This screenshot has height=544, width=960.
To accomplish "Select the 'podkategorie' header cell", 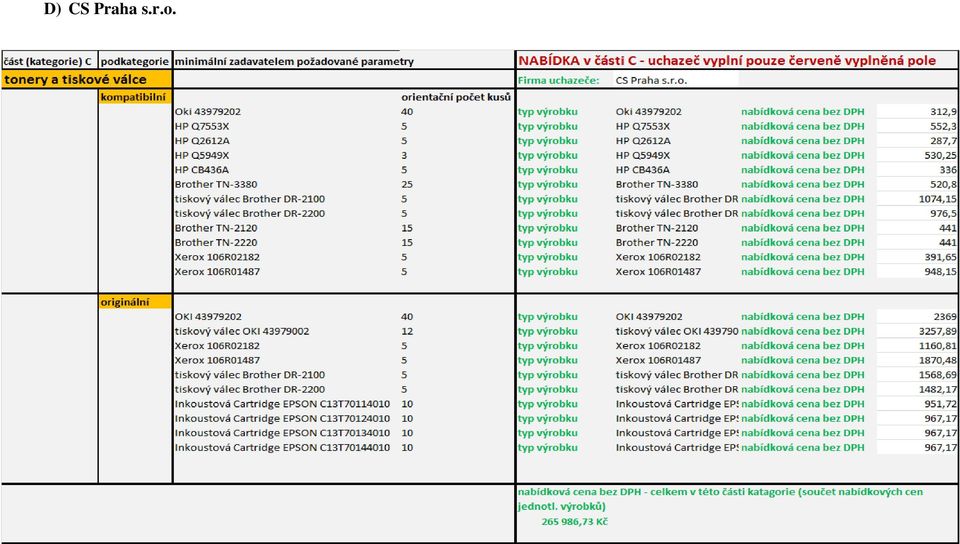I will click(x=135, y=61).
